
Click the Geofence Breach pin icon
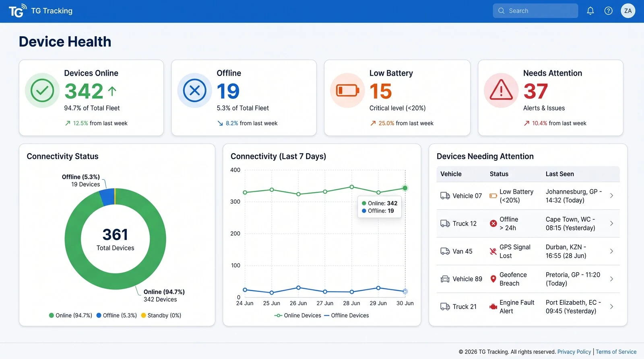click(x=493, y=279)
